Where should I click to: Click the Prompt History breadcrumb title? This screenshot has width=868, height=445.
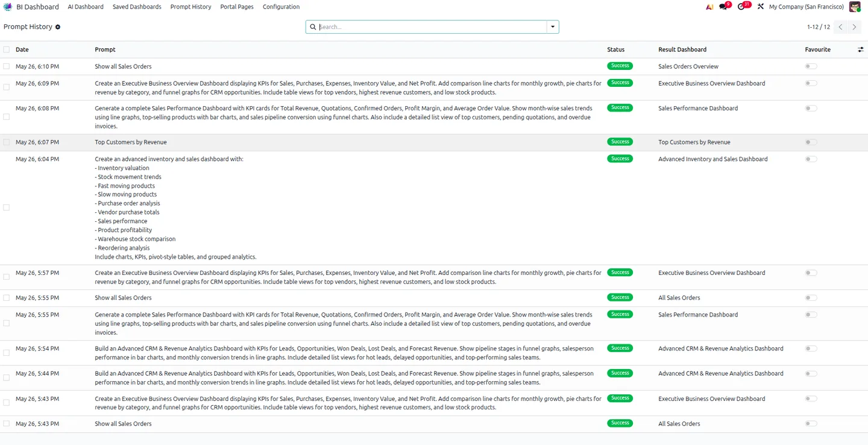pos(28,27)
